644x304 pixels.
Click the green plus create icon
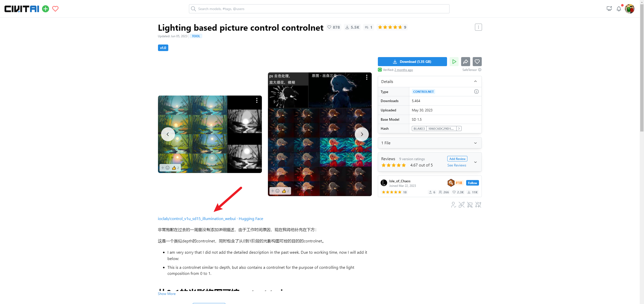(46, 9)
